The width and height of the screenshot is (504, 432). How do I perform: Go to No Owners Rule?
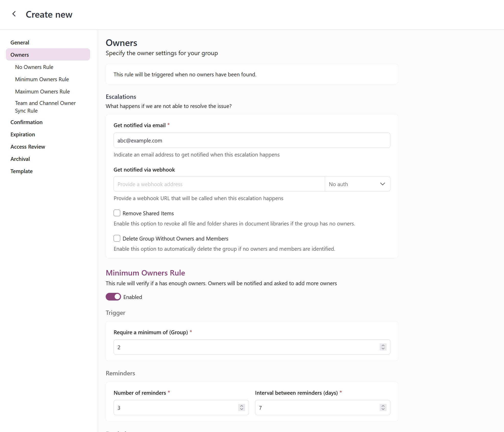pyautogui.click(x=34, y=67)
